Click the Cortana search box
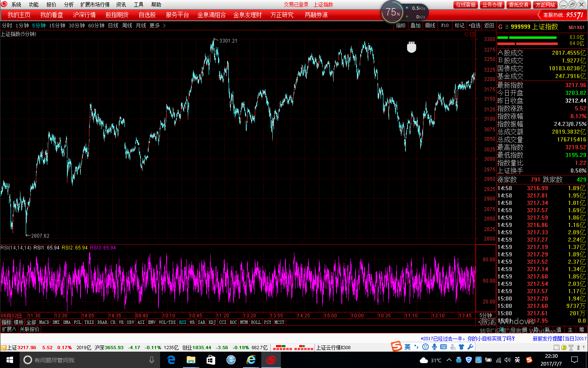Image resolution: width=588 pixels, height=368 pixels. pyautogui.click(x=89, y=360)
